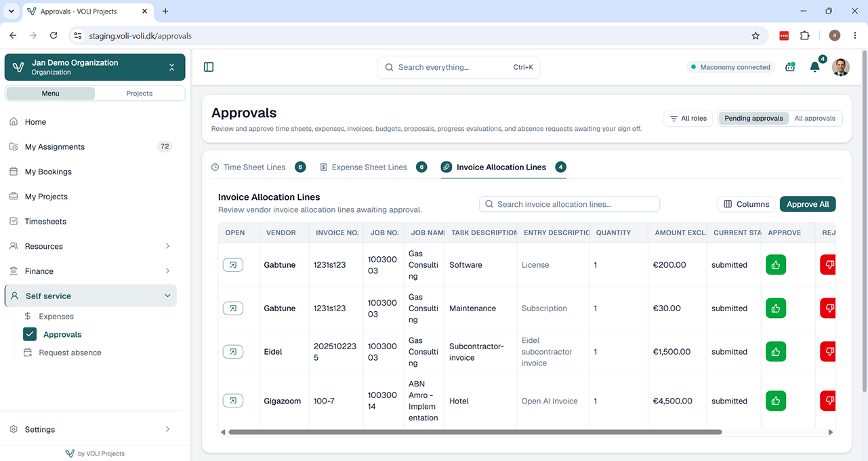
Task: Click the Search everything box
Action: pos(459,67)
